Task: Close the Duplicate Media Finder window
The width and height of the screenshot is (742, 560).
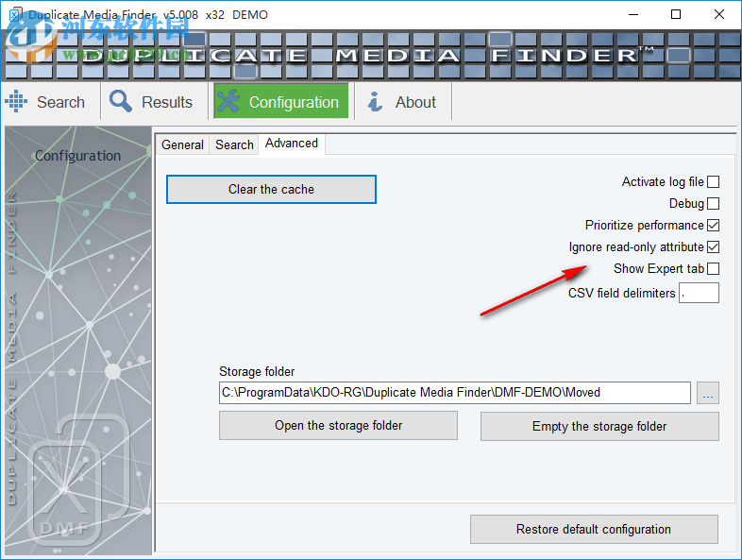Action: (x=718, y=15)
